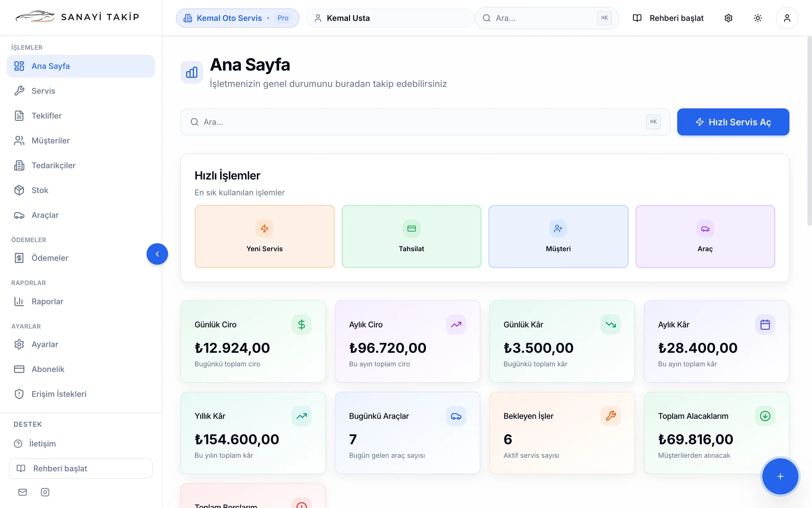Click the calendar icon on Aylık Kâr card
The width and height of the screenshot is (812, 508).
coord(765,324)
